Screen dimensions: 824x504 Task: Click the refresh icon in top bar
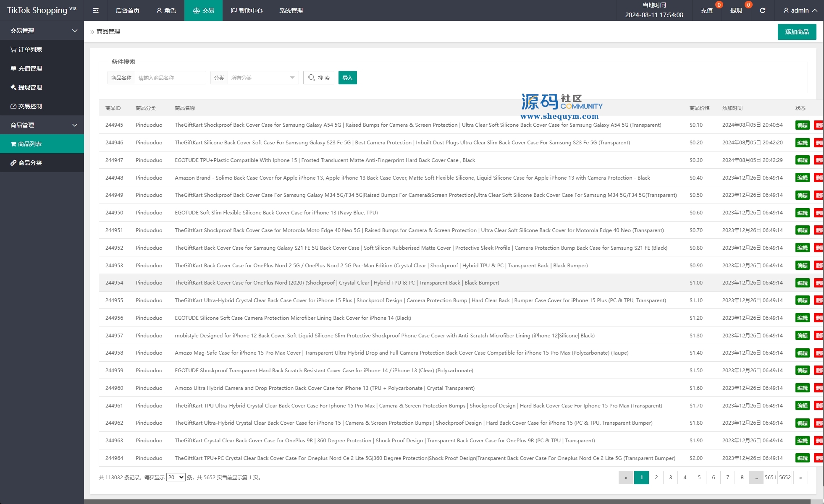(x=762, y=10)
